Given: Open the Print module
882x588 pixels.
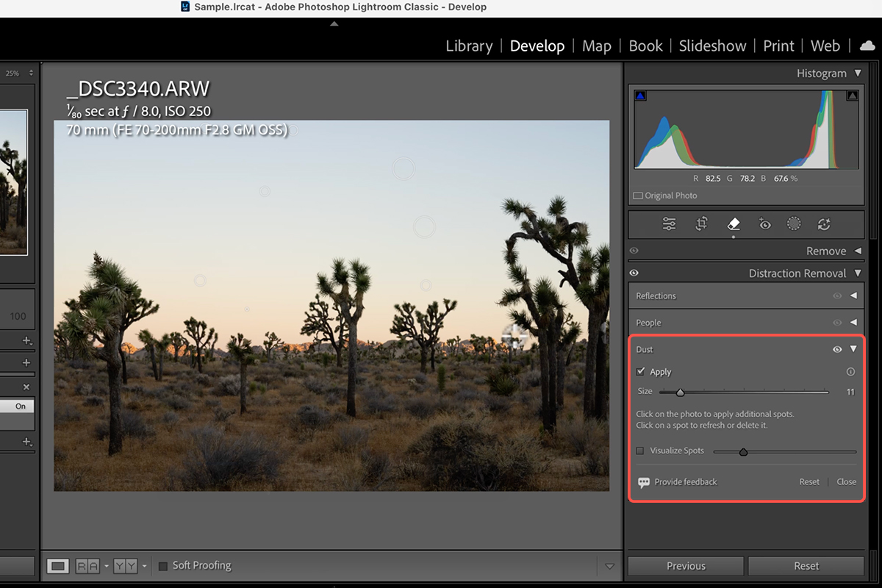Looking at the screenshot, I should pyautogui.click(x=778, y=46).
